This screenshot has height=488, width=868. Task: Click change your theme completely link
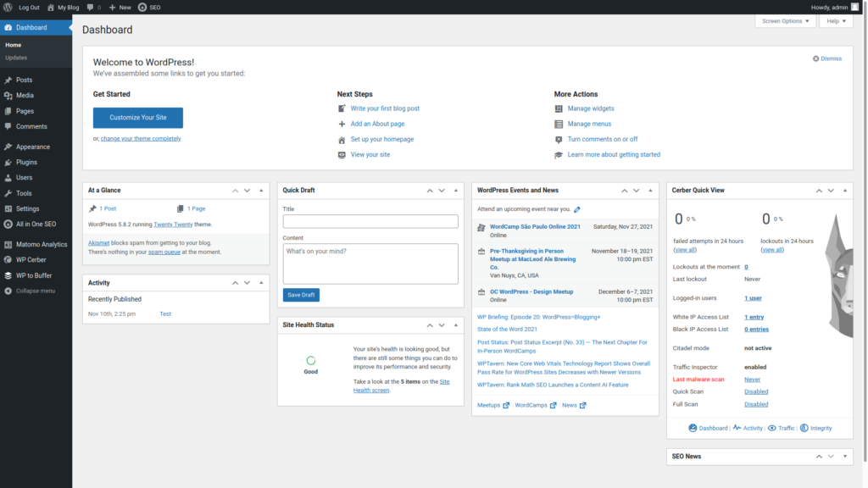tap(141, 139)
